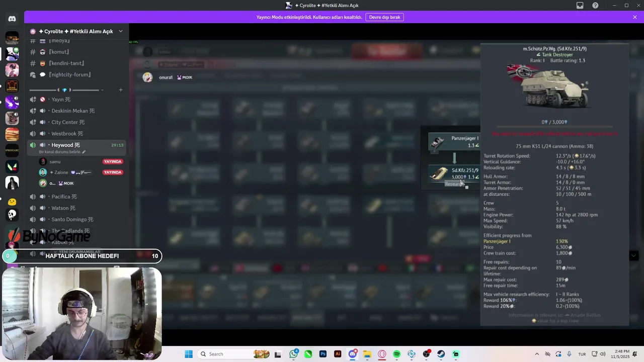Click the taskbar Search box
Viewport: 644px width, 362px height.
click(233, 354)
